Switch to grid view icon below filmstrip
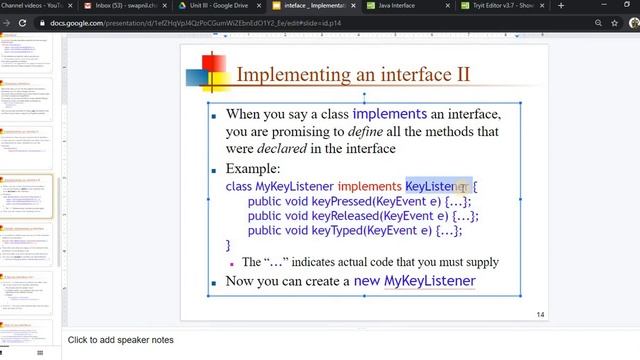This screenshot has width=640, height=360. click(40, 353)
